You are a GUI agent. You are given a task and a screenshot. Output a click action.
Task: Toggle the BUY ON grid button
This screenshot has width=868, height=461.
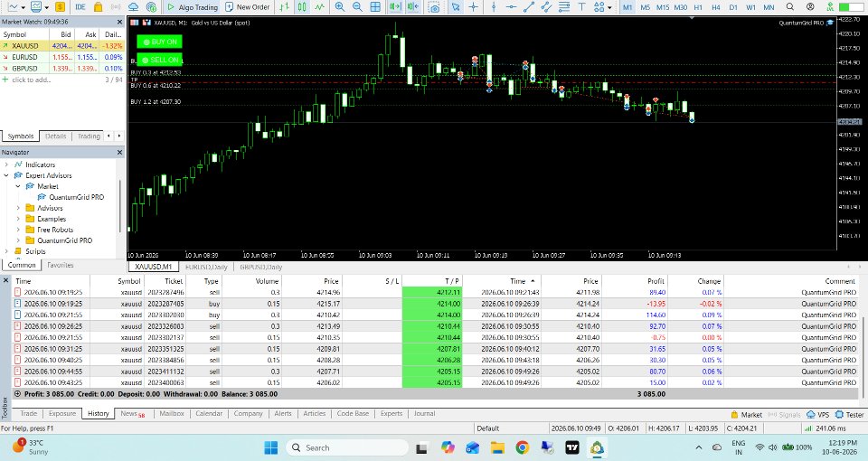159,42
